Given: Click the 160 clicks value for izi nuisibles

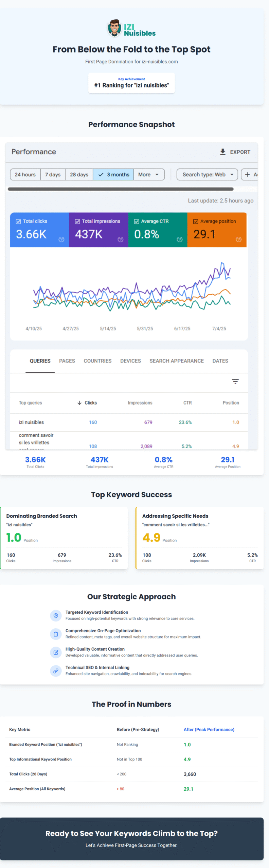Looking at the screenshot, I should pyautogui.click(x=93, y=422).
